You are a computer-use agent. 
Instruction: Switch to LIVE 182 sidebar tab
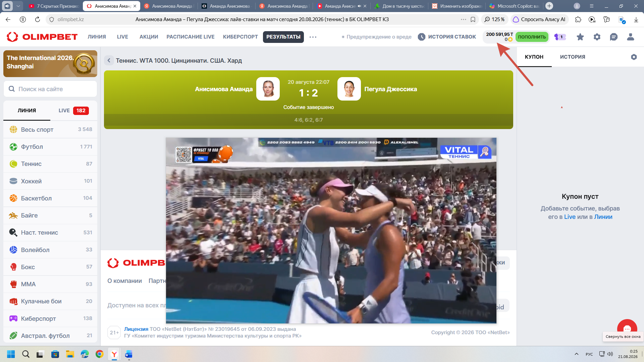74,111
